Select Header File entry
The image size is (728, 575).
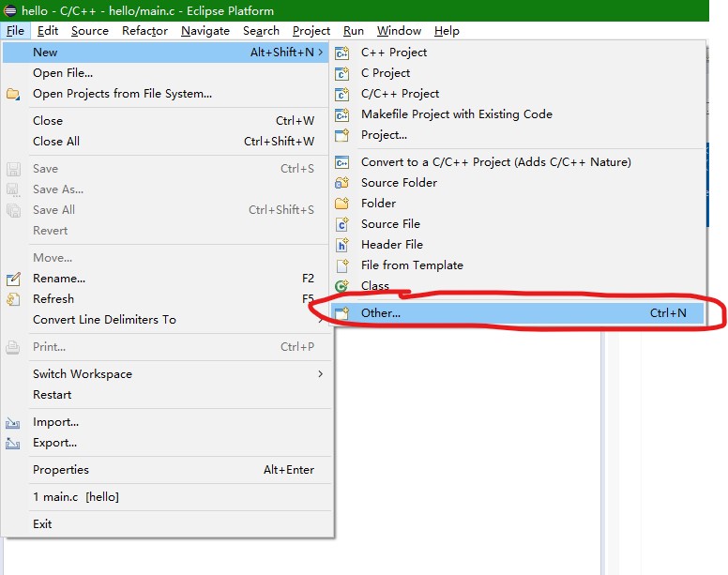(x=517, y=245)
